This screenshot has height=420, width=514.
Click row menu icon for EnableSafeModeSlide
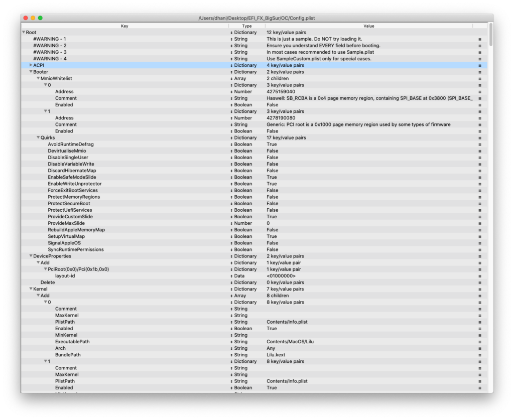479,177
